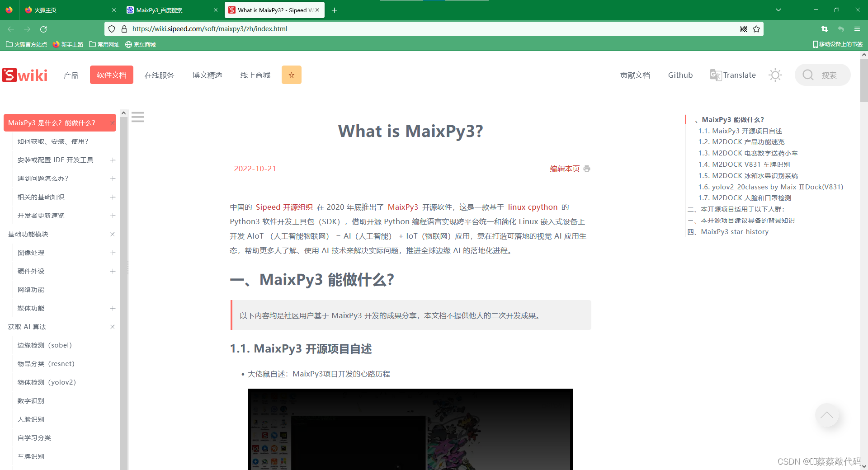Click the search magnifier field
The width and height of the screenshot is (868, 470).
822,75
